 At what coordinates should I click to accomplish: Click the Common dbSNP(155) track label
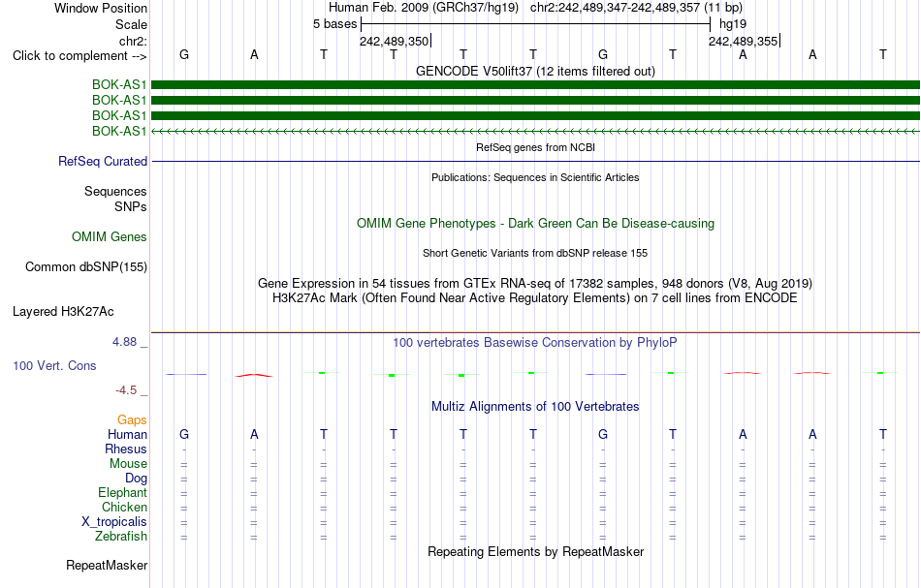[86, 267]
